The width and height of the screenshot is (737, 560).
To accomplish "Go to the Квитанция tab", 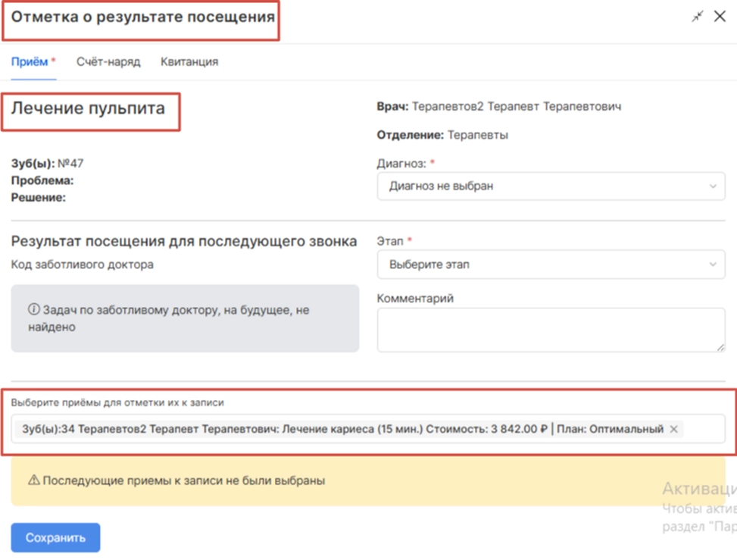I will (x=189, y=62).
